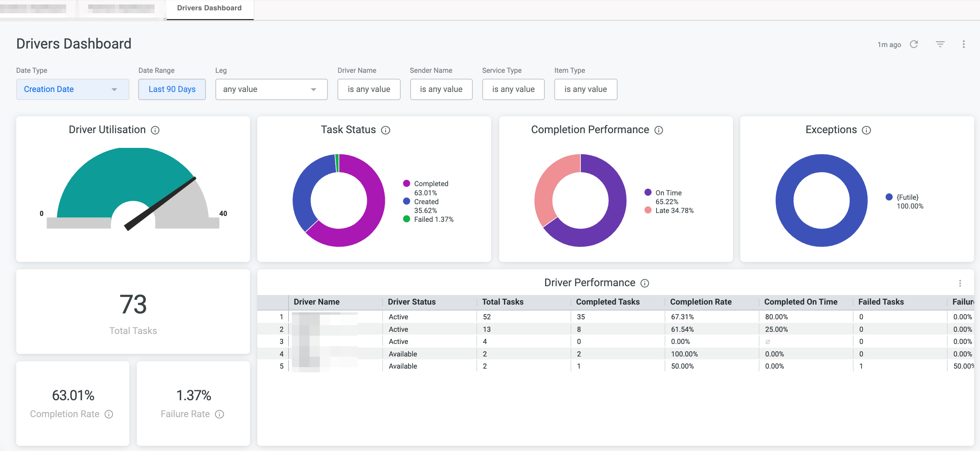Sort by Failed Tasks column
The width and height of the screenshot is (980, 451).
click(881, 302)
